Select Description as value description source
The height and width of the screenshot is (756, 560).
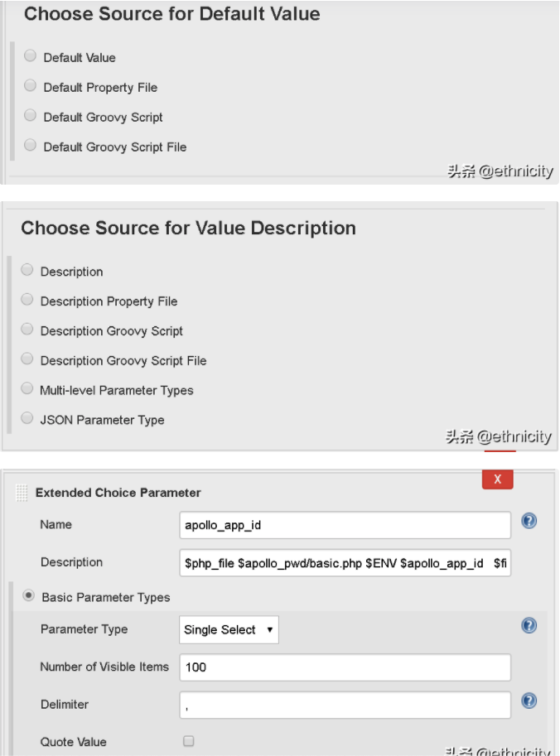(x=27, y=271)
